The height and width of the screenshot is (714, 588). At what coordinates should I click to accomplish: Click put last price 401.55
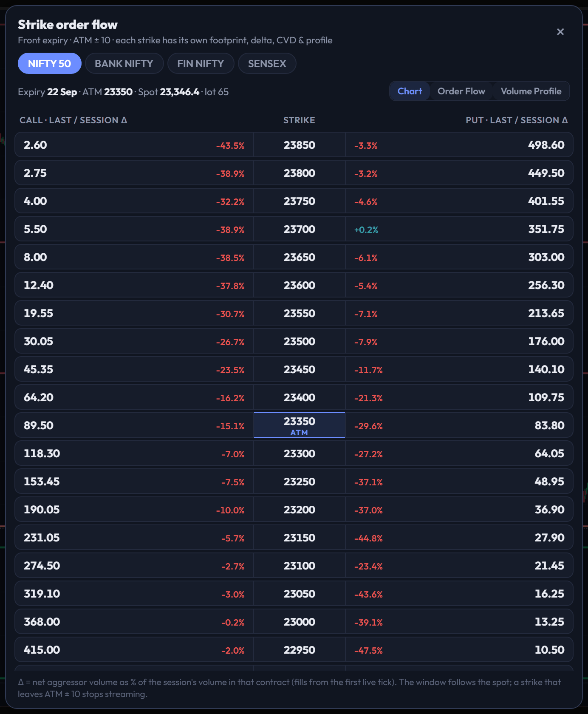pos(546,201)
